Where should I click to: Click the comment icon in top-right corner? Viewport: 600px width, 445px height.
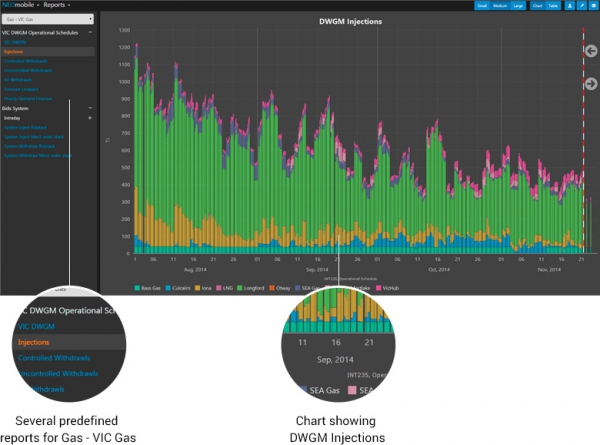[592, 6]
